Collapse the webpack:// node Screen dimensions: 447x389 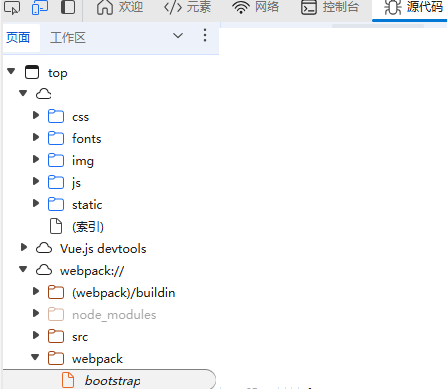pos(23,269)
